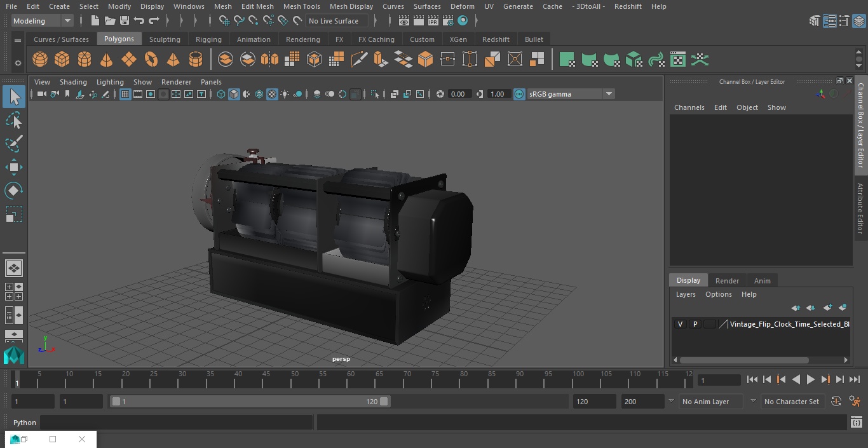Image resolution: width=868 pixels, height=448 pixels.
Task: Click the Mirror polygon shelf icon
Action: pos(270,60)
